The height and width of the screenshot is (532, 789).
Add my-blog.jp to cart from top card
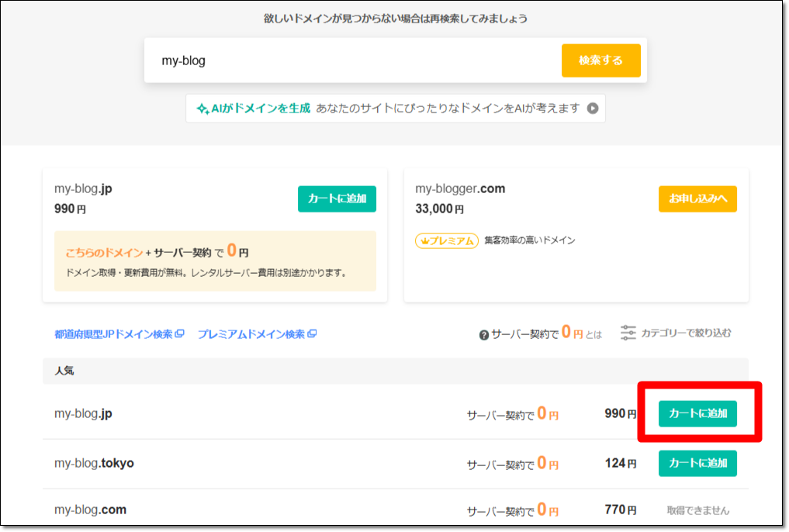click(337, 199)
